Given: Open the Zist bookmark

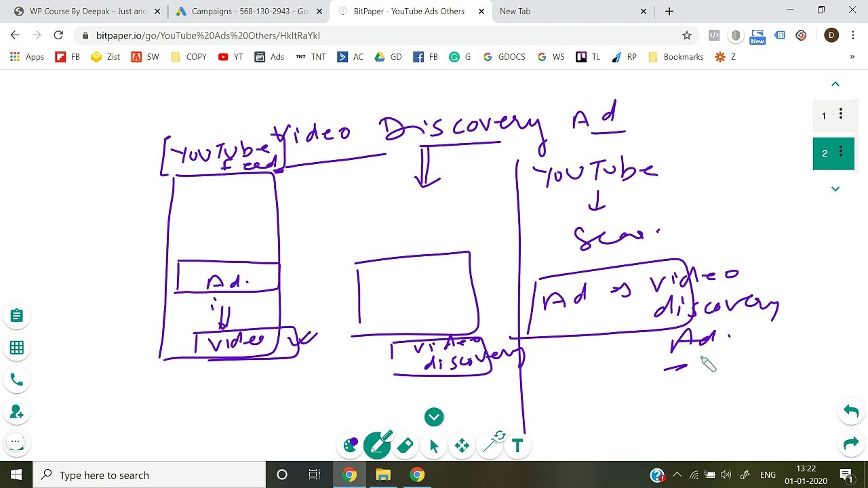Looking at the screenshot, I should [x=105, y=57].
